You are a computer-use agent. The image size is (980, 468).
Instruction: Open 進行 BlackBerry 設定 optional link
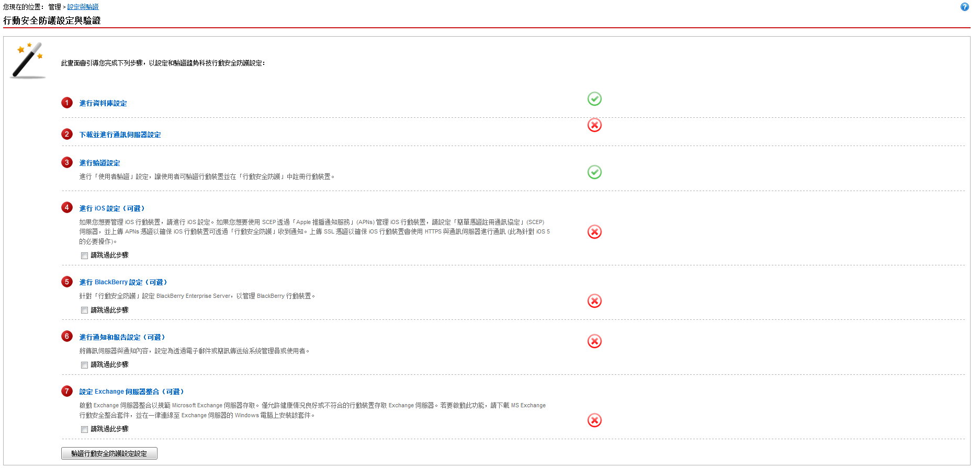(x=123, y=282)
